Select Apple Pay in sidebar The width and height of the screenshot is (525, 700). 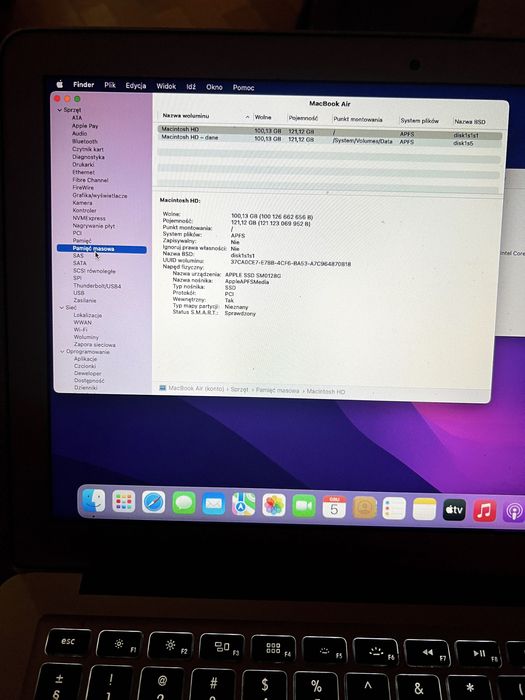(85, 126)
